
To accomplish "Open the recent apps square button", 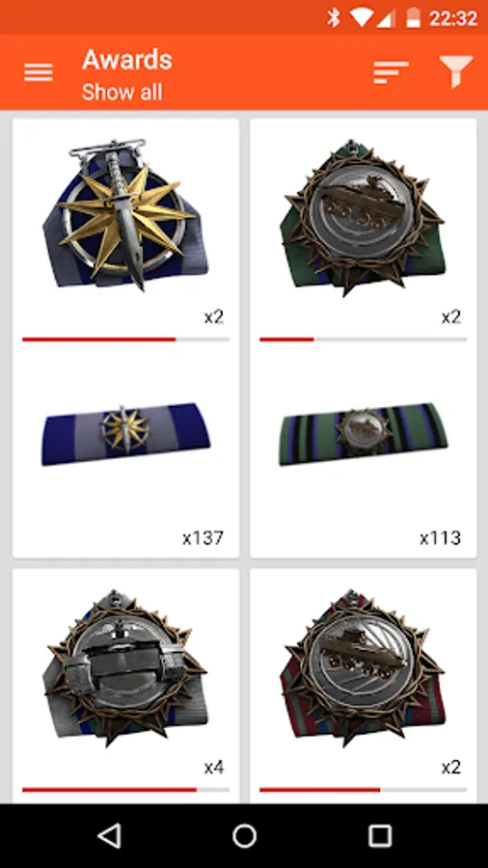I will [380, 835].
